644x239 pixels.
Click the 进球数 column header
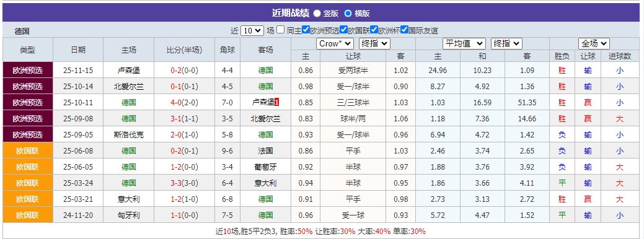619,56
